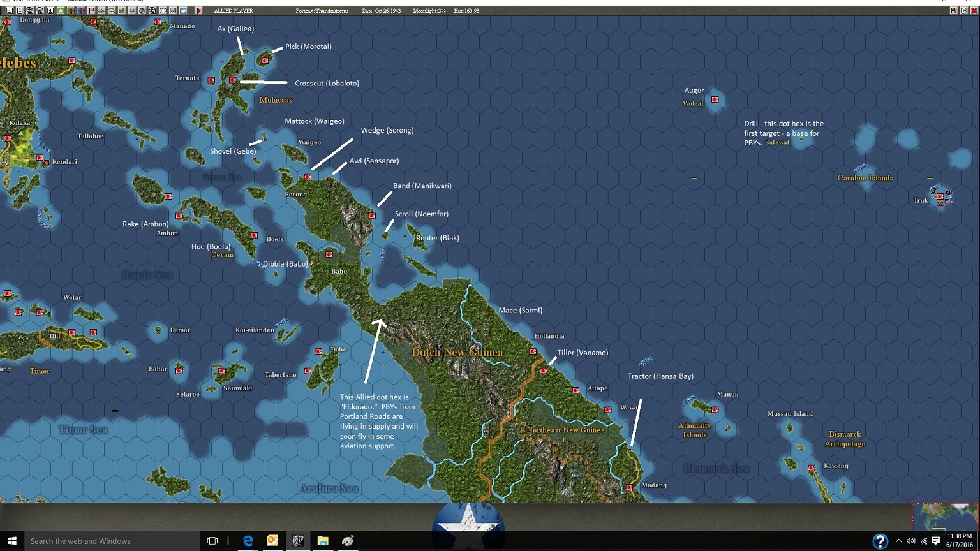Click the green flag icon beside 'C'
The width and height of the screenshot is (980, 551).
point(954,11)
